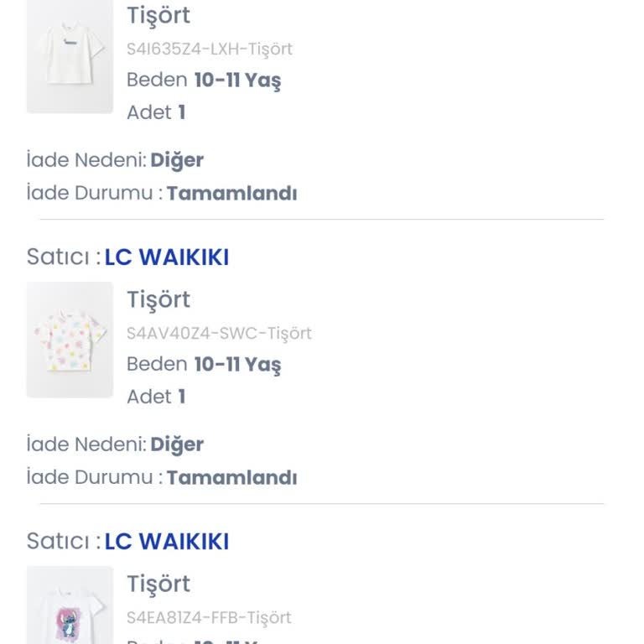
Task: Select product code S4EA81Z4-FFB-Tişört
Action: (x=209, y=618)
